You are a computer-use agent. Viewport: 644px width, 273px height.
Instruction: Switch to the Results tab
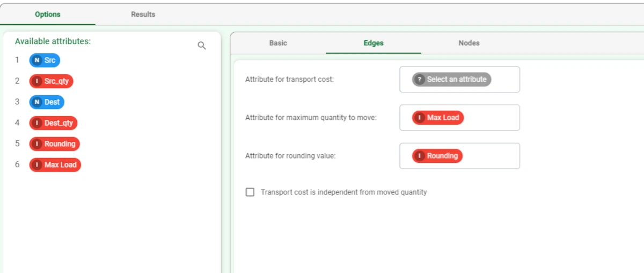pyautogui.click(x=143, y=15)
